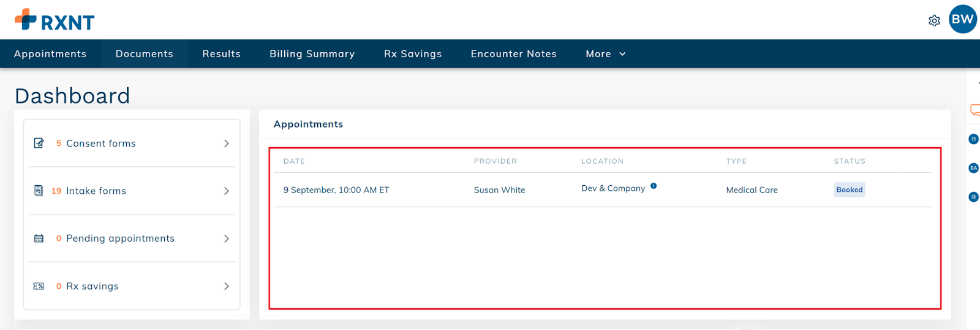Click the info icon beside Dev & Company

654,186
